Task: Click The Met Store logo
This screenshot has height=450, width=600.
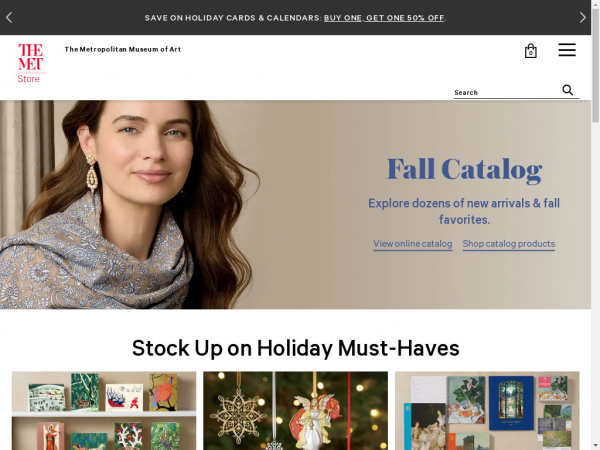Action: (31, 63)
